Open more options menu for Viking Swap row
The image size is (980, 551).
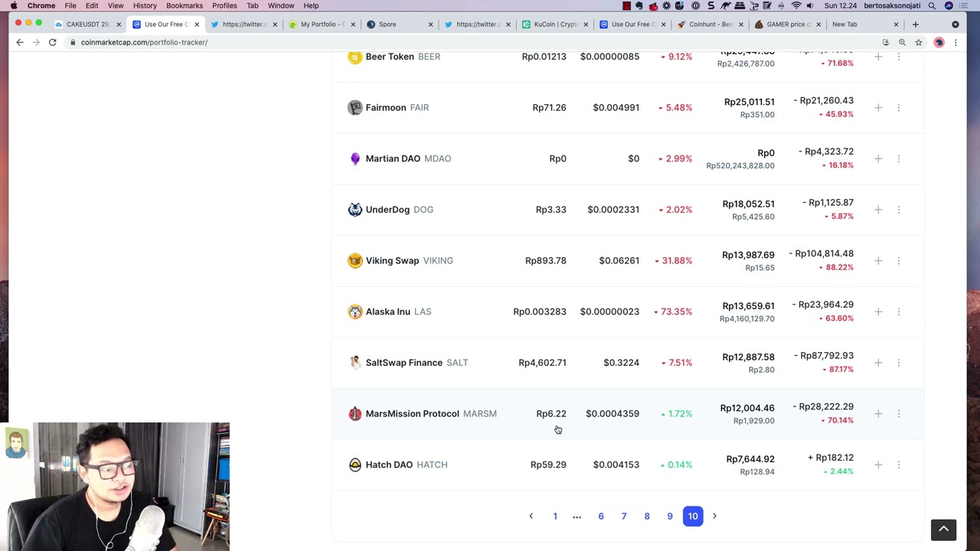[x=899, y=261]
